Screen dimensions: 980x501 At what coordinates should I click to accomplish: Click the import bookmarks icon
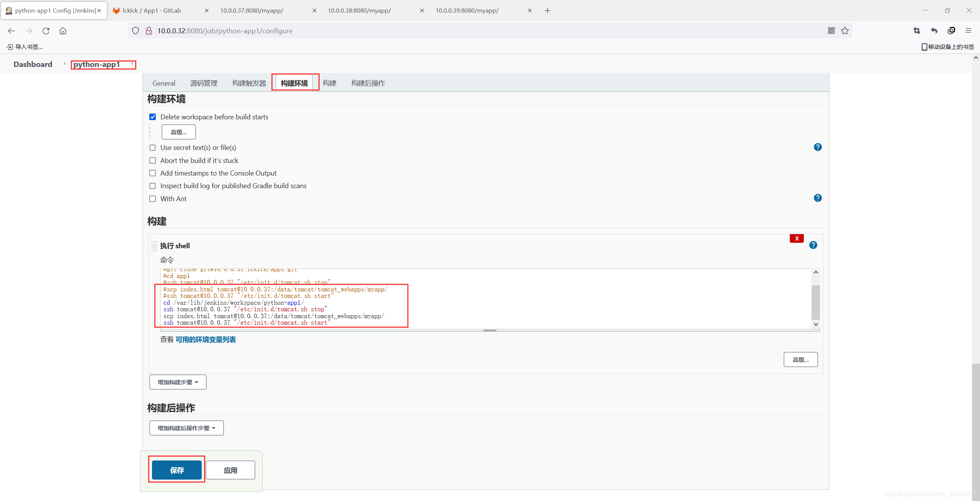[x=10, y=47]
